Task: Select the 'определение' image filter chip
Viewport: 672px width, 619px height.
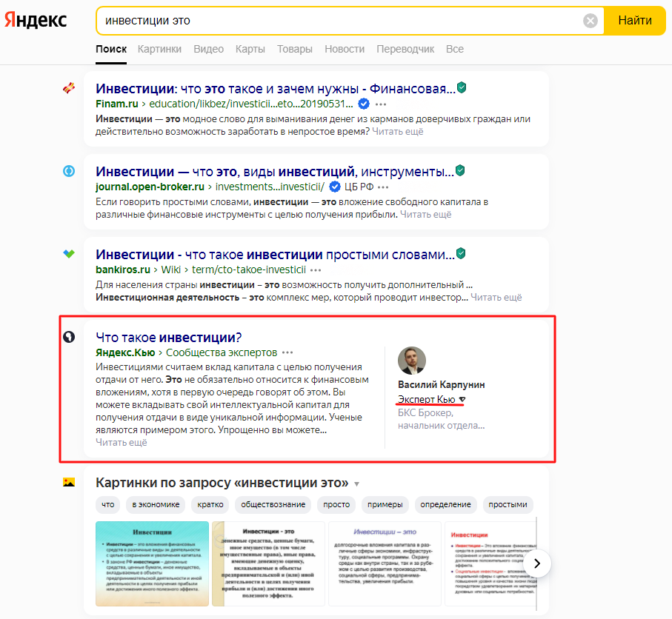Action: coord(445,505)
